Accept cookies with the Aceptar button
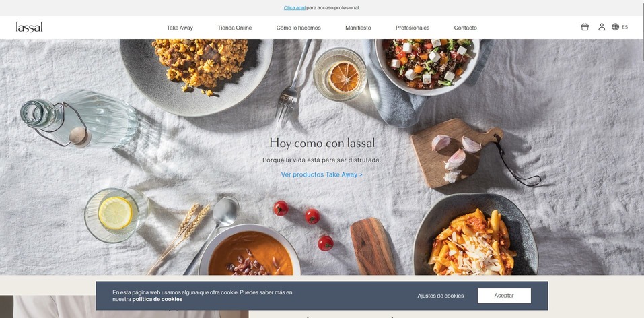This screenshot has width=644, height=318. pyautogui.click(x=504, y=296)
